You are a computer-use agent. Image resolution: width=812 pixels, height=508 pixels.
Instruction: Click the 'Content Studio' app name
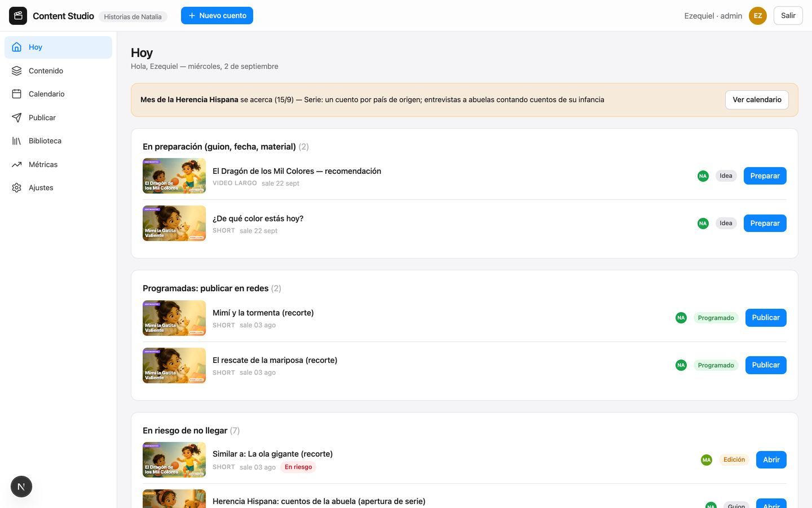tap(63, 16)
